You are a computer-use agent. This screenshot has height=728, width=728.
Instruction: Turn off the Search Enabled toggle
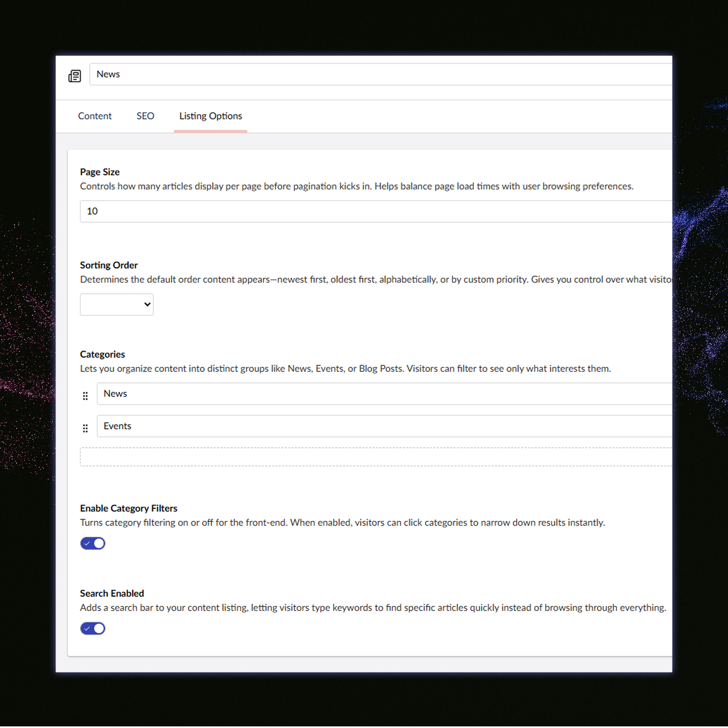pyautogui.click(x=93, y=628)
